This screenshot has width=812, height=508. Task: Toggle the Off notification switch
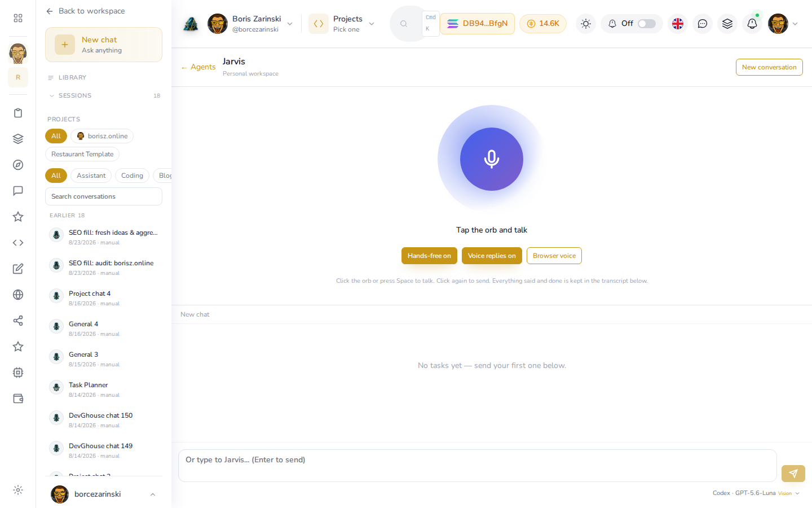(x=647, y=24)
